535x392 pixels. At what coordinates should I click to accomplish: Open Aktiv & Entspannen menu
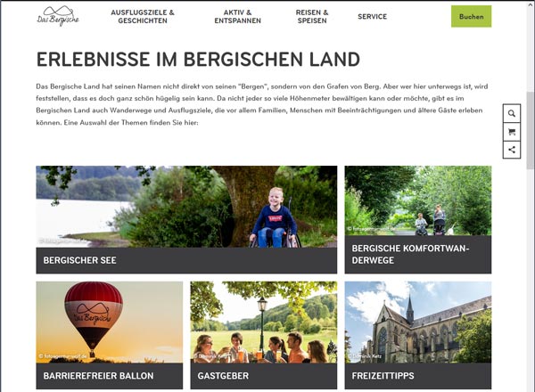(237, 16)
